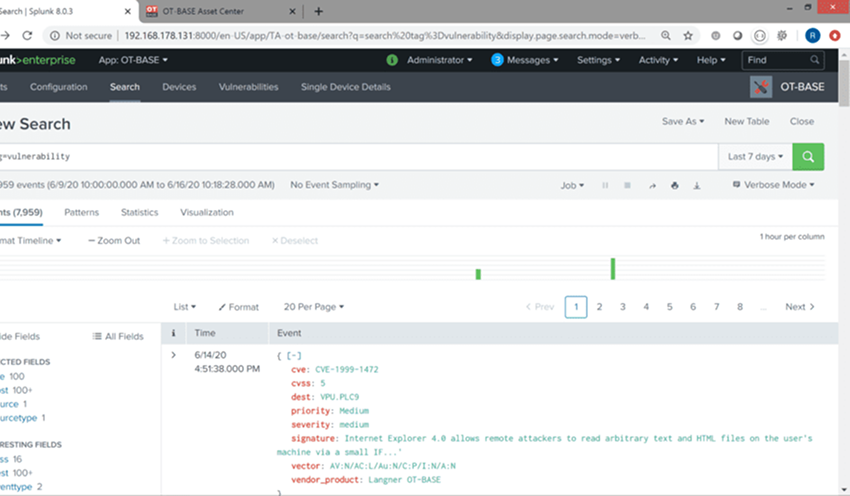This screenshot has height=496, width=850.
Task: Open the Vulnerabilities nav tab
Action: click(248, 87)
